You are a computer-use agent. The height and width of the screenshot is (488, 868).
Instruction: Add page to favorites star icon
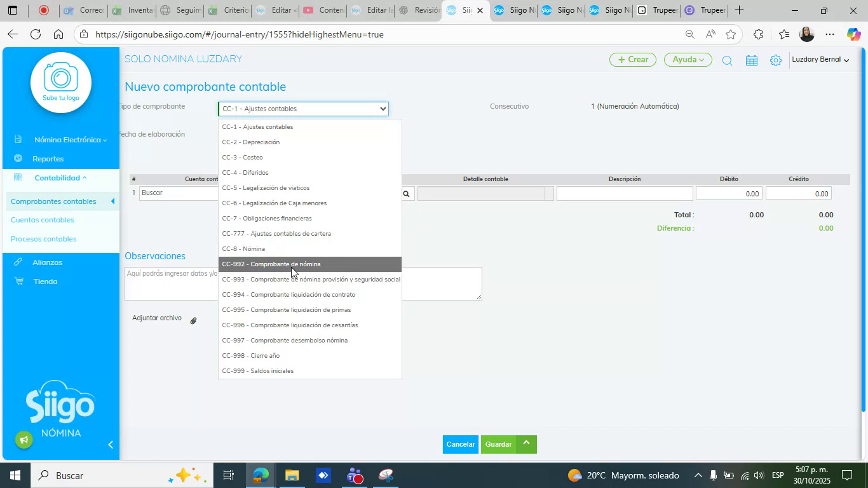click(x=731, y=34)
